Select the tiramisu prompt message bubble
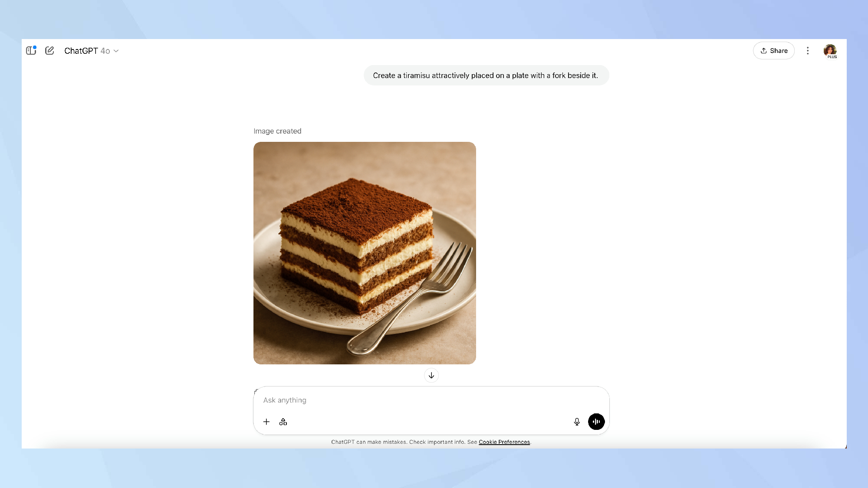This screenshot has height=488, width=868. pos(486,75)
